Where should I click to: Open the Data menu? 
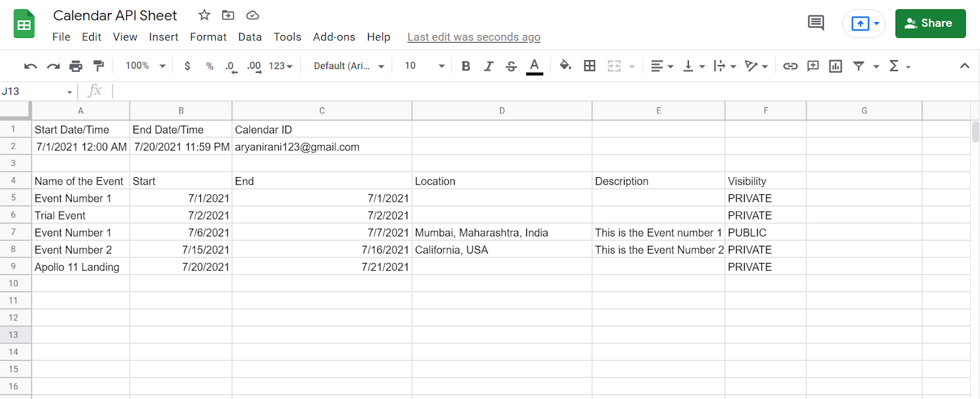pos(250,37)
